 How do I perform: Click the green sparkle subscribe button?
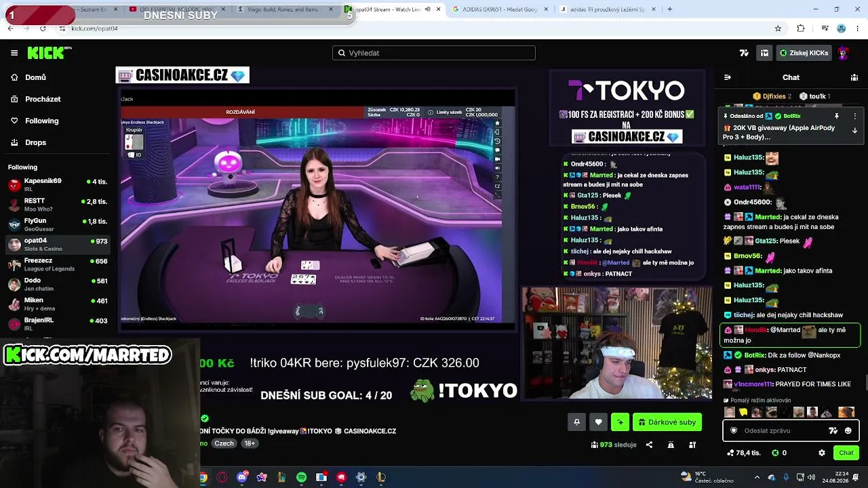tap(620, 422)
